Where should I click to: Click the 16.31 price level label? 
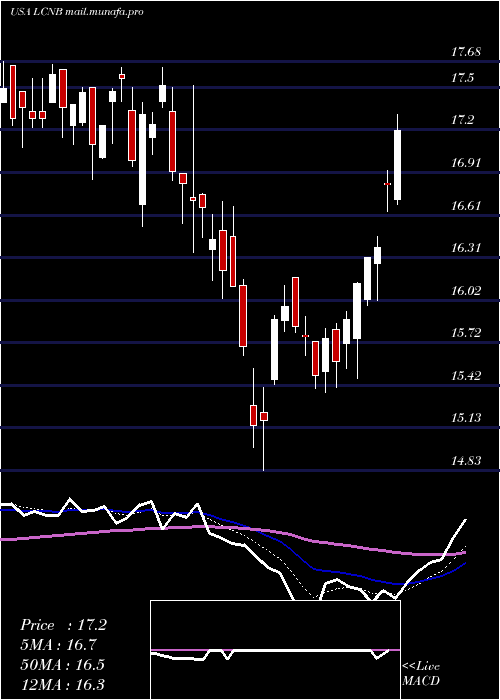pos(466,248)
